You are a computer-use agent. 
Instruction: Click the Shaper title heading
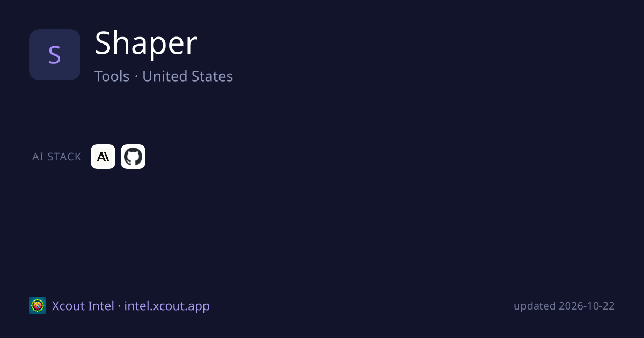(146, 43)
